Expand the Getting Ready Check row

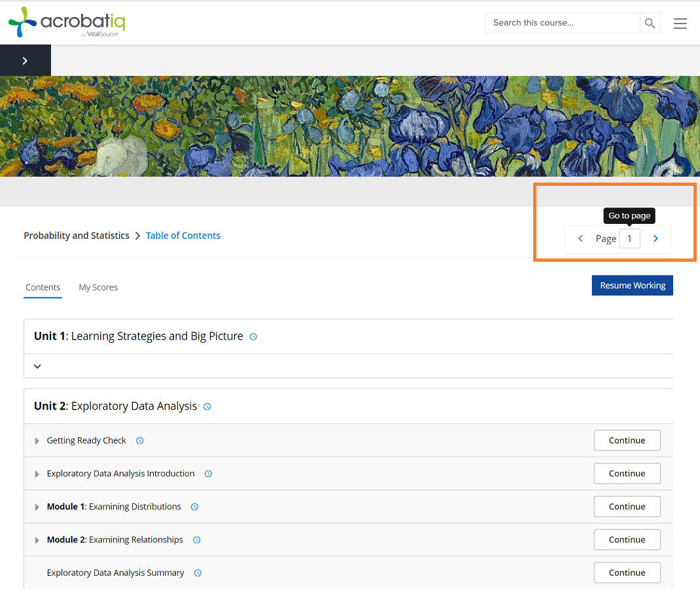(37, 440)
